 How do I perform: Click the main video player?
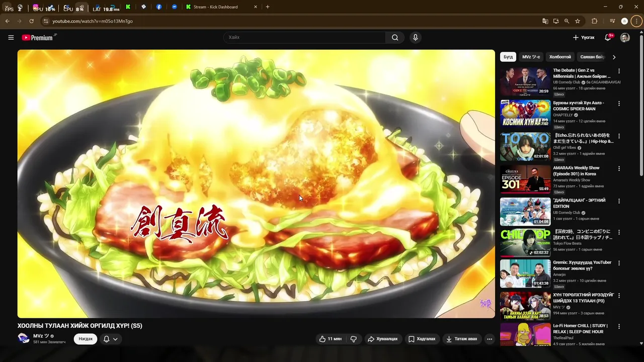(256, 184)
